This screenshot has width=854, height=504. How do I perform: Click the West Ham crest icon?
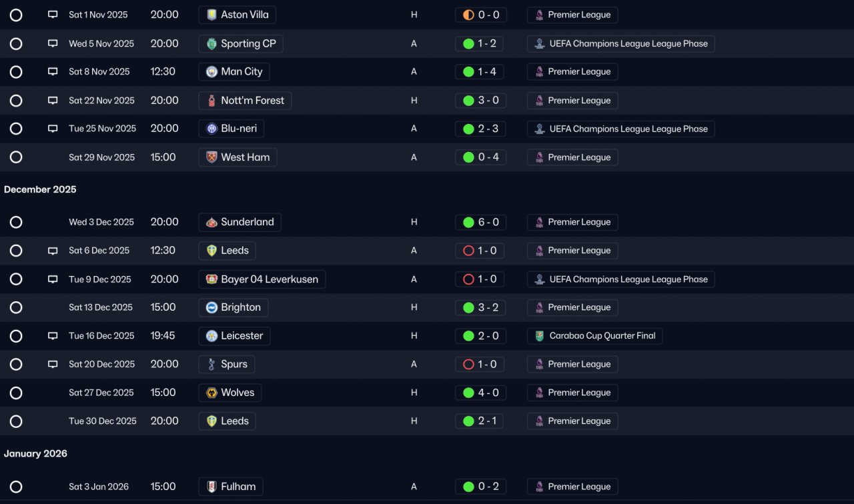coord(211,157)
